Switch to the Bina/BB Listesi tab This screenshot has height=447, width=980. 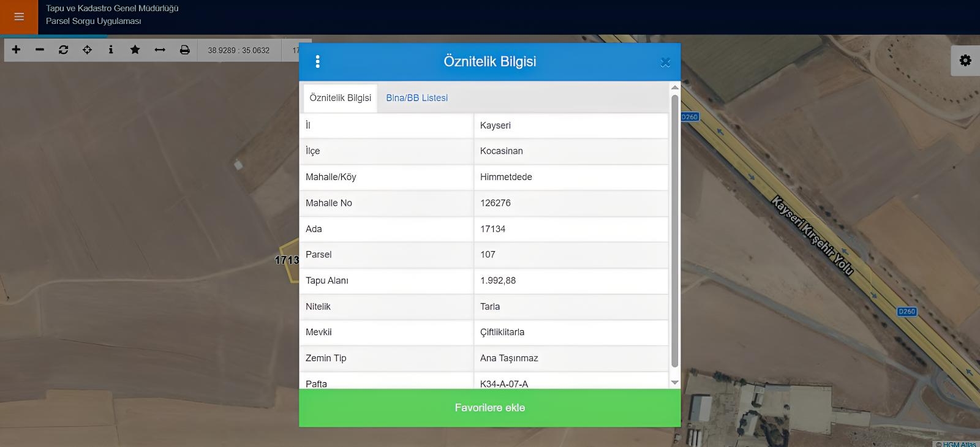click(417, 98)
